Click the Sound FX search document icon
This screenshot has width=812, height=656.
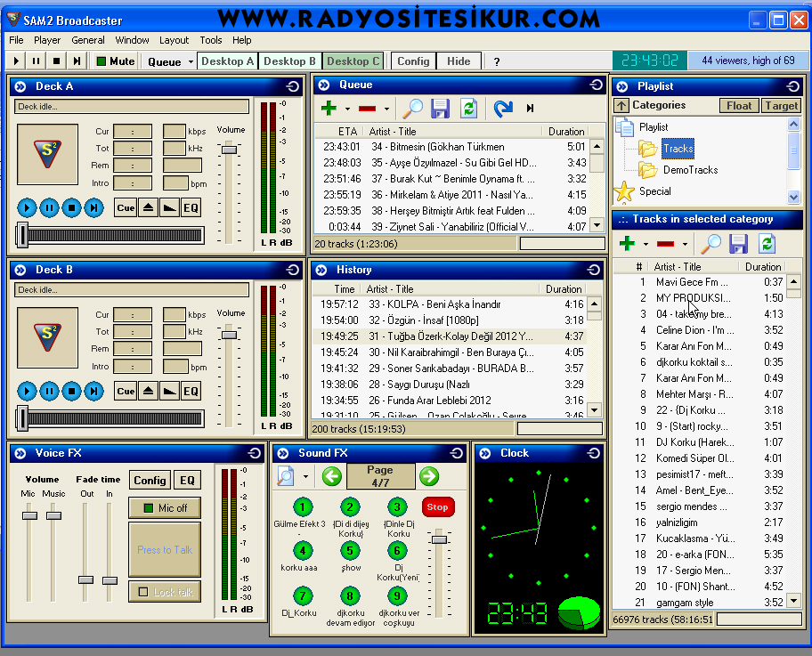[285, 476]
